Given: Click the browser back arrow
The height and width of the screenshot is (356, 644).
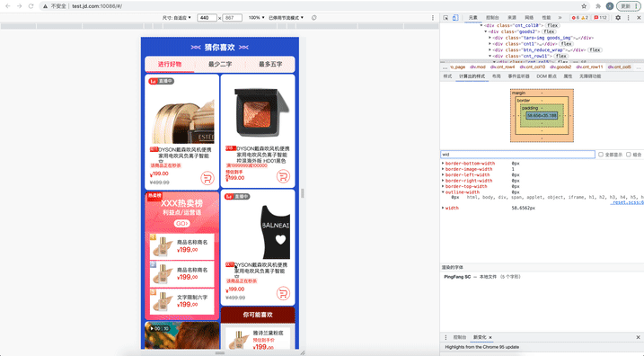Looking at the screenshot, I should [x=8, y=6].
